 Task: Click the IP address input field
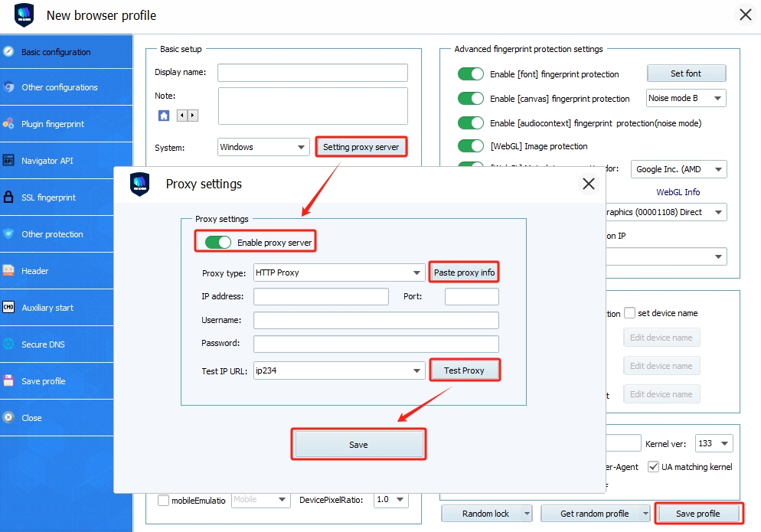coord(321,297)
